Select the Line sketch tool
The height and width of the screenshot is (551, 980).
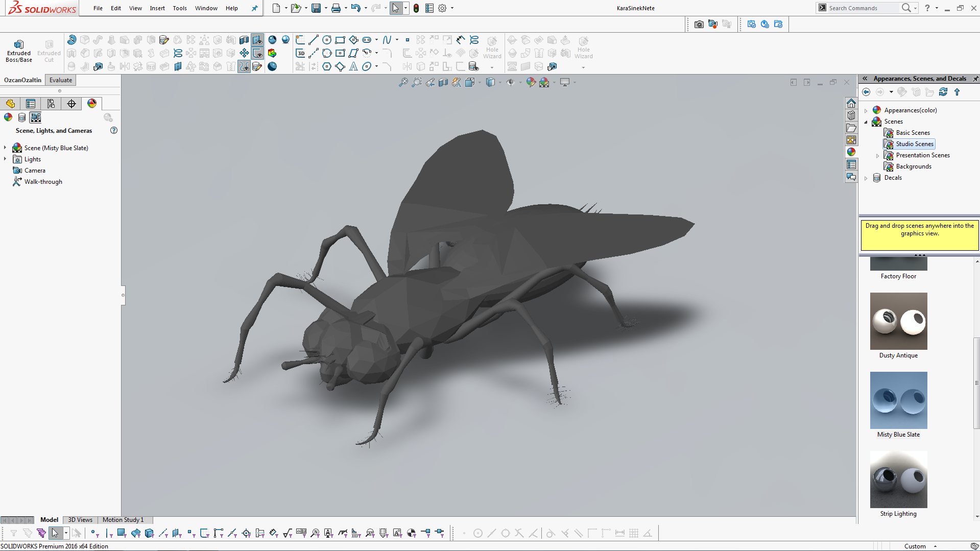314,40
